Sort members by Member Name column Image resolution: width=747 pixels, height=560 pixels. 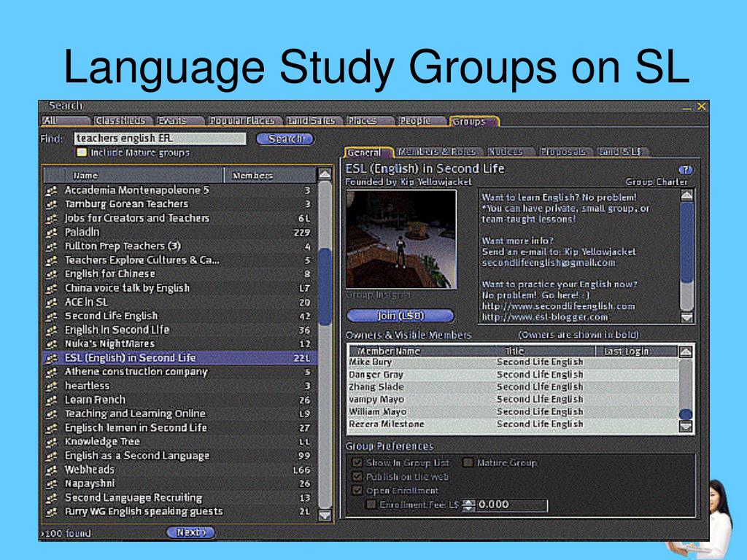pos(422,351)
